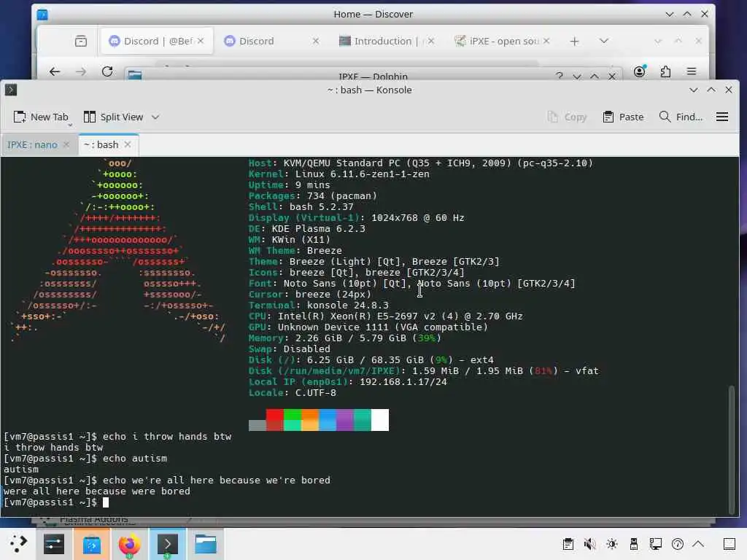Close the ~ : bash tab
Viewport: 747px width, 560px height.
[x=127, y=144]
